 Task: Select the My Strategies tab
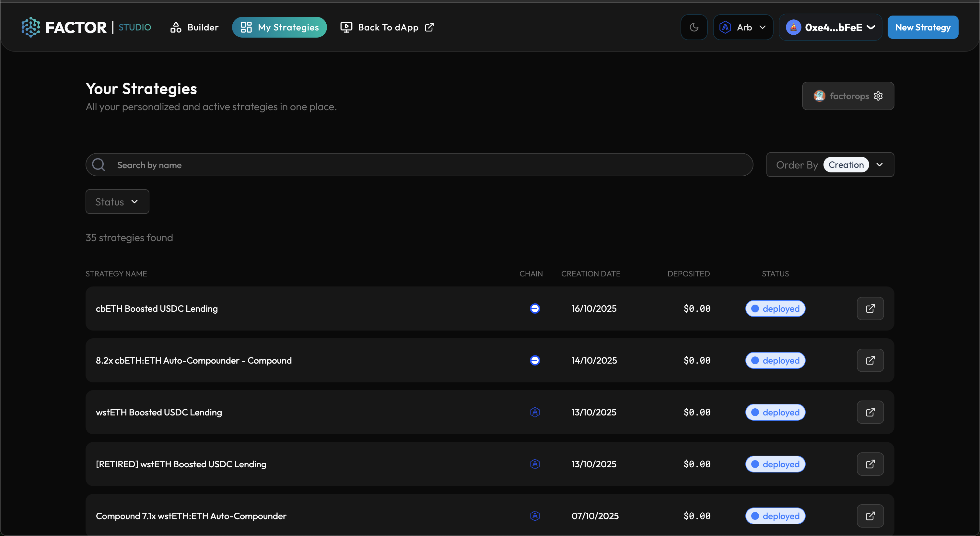279,28
